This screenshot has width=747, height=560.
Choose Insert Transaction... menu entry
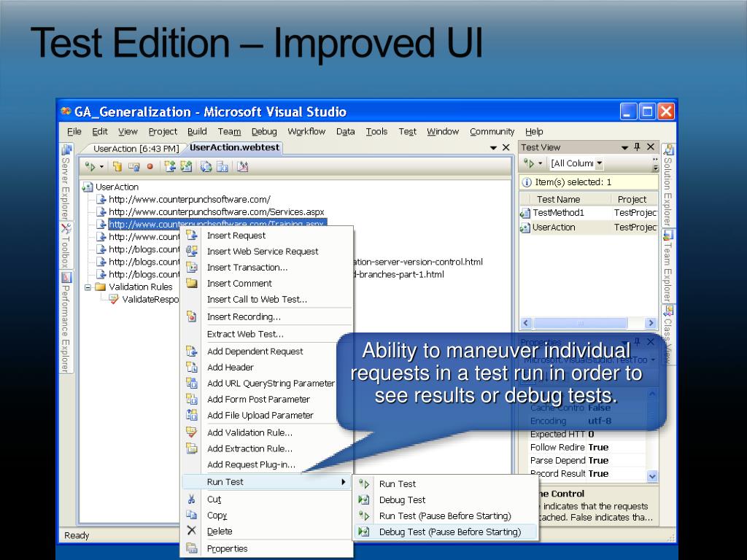coord(268,267)
